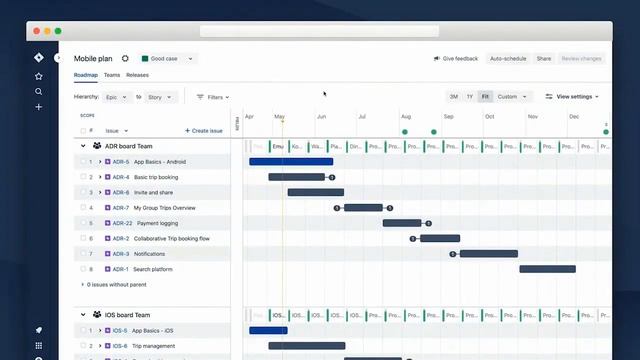Open search from the sidebar magnifier

point(39,91)
